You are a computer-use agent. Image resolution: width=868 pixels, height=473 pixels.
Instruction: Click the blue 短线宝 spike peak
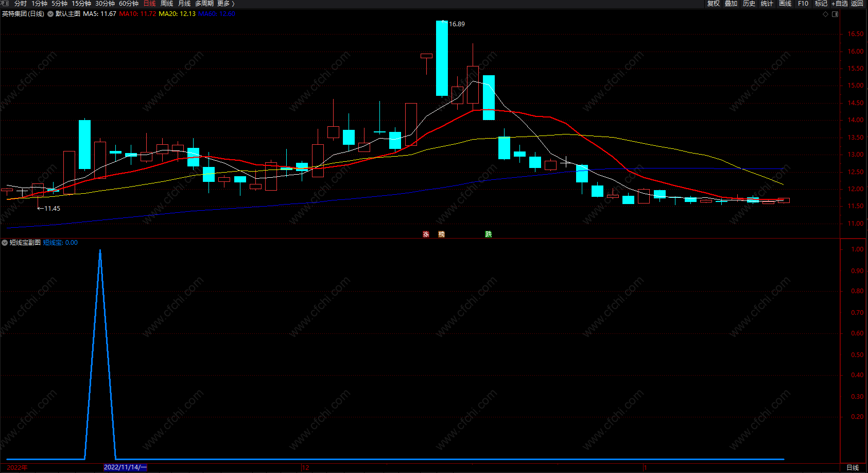[100, 251]
